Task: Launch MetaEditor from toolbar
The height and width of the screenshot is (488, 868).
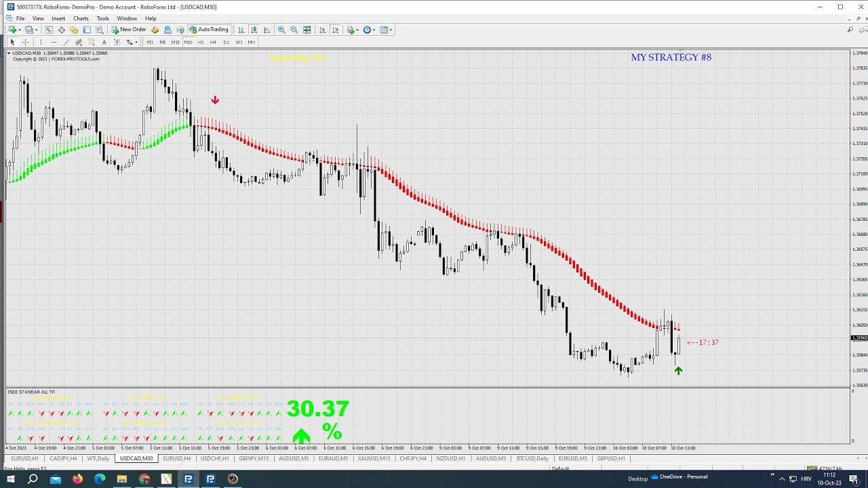Action: 155,30
